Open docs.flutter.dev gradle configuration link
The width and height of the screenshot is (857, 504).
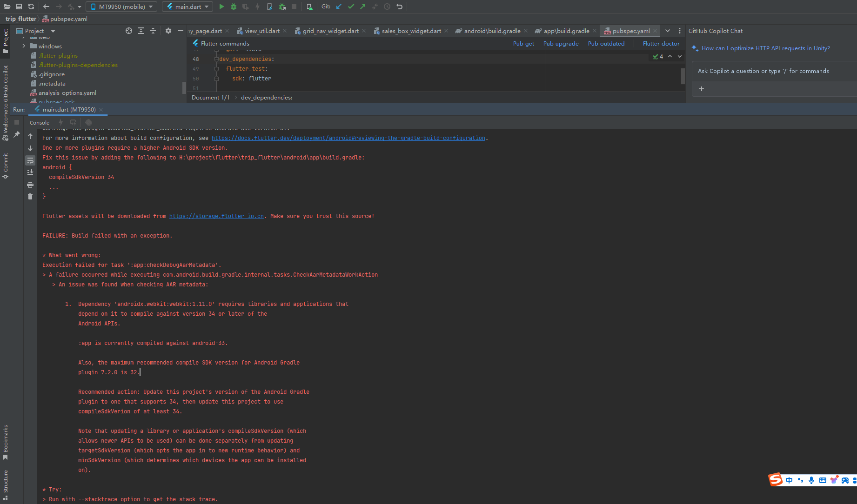click(x=348, y=138)
